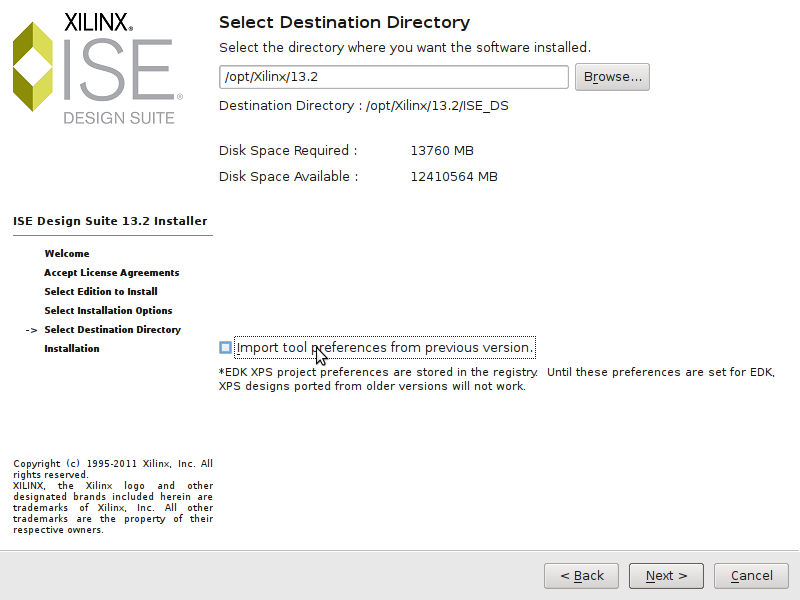Enable Import tool preferences checkbox
The image size is (800, 600).
tap(226, 347)
